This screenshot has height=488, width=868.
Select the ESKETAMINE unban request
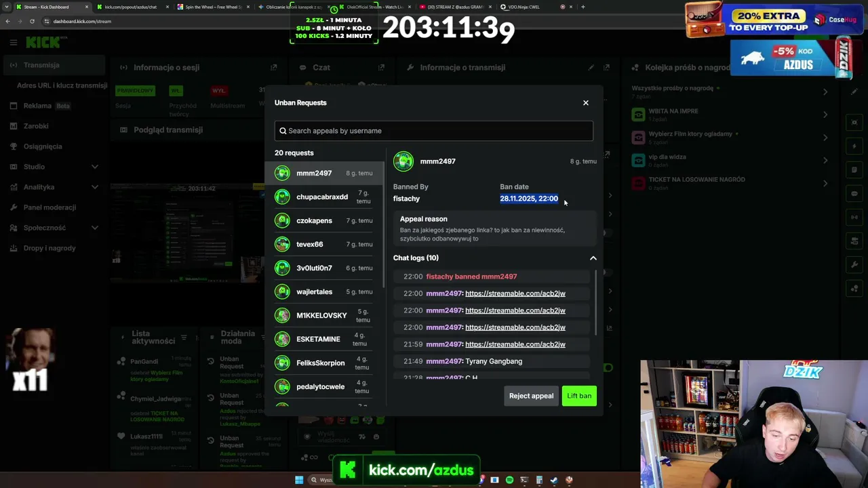click(324, 339)
